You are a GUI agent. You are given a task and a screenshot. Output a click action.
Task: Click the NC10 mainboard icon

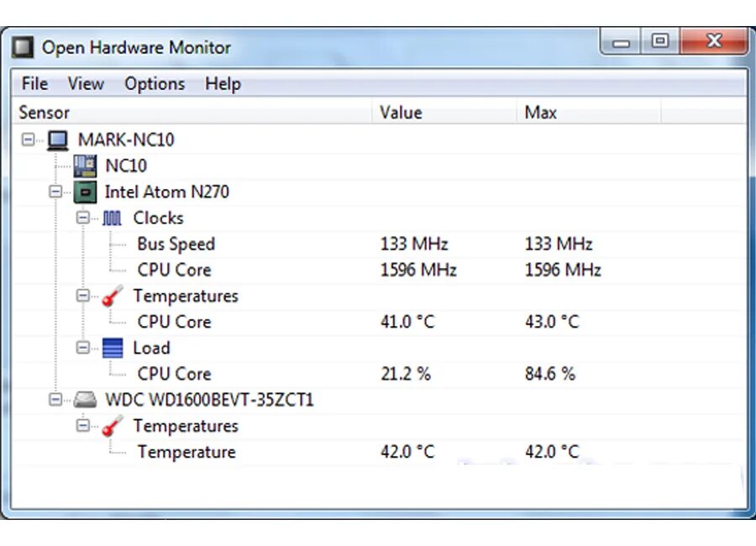tap(85, 166)
